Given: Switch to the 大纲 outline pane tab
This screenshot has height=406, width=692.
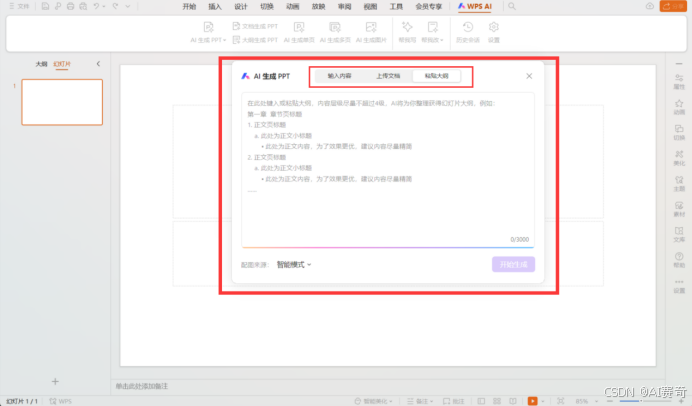Looking at the screenshot, I should click(41, 64).
